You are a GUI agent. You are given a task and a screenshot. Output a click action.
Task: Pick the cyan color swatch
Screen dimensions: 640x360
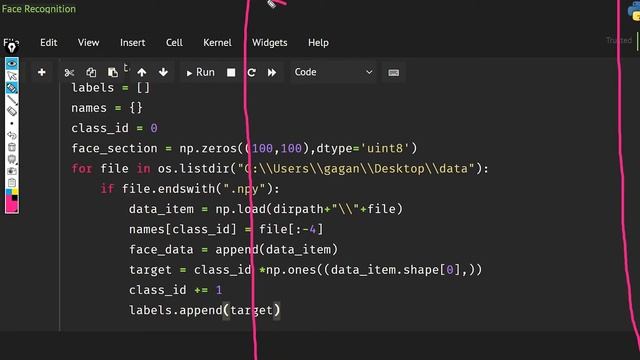[x=9, y=191]
